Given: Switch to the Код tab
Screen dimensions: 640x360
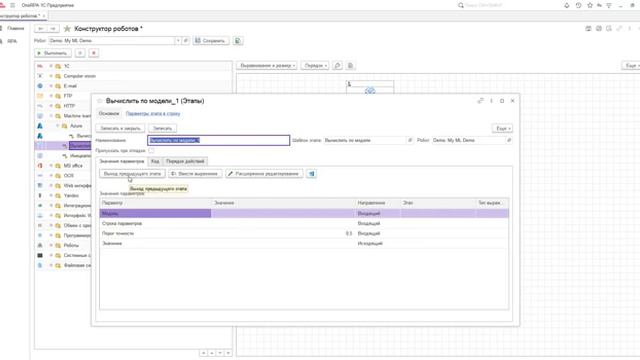Looking at the screenshot, I should pyautogui.click(x=155, y=161).
